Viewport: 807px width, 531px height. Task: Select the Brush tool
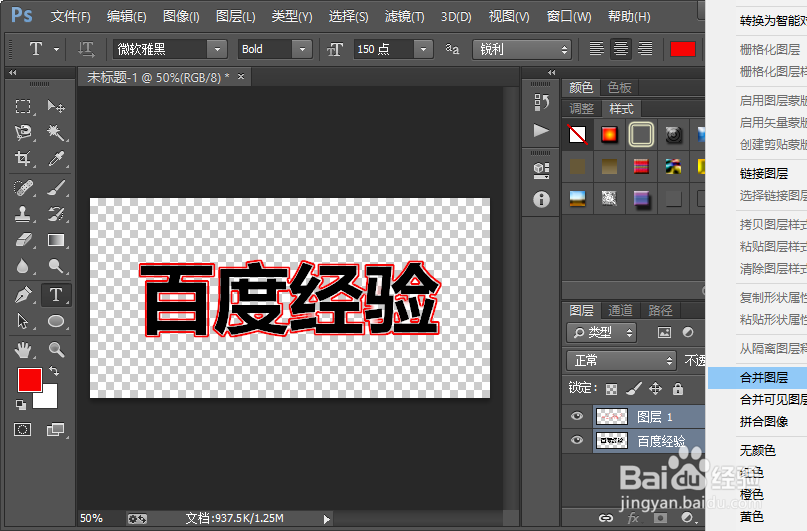coord(56,188)
